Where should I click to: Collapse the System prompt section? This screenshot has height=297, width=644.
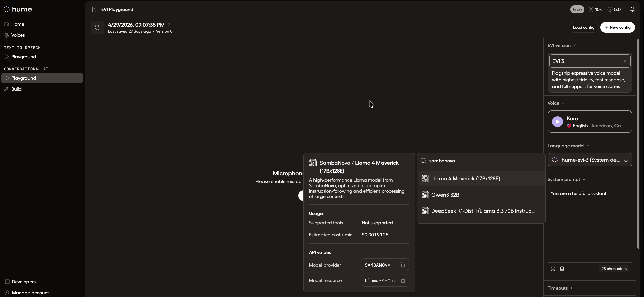click(x=567, y=179)
